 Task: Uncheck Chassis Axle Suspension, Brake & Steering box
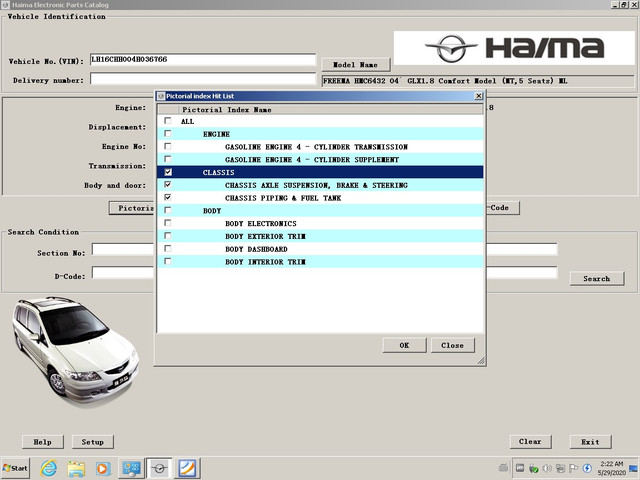pos(167,184)
